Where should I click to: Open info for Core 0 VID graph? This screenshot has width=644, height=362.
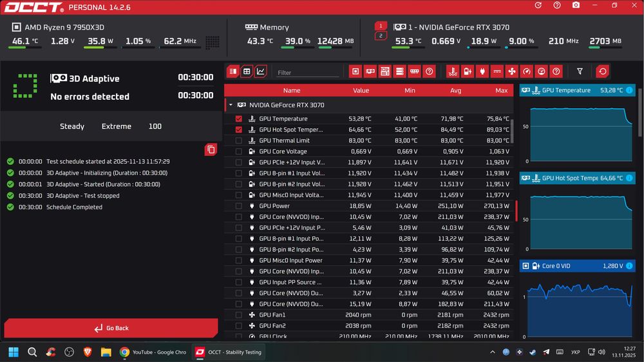pos(629,266)
